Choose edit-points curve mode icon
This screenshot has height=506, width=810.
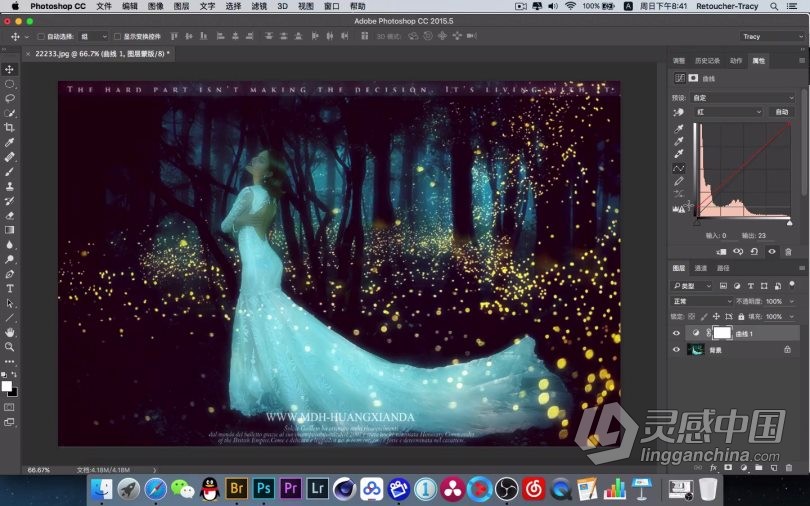[x=679, y=168]
